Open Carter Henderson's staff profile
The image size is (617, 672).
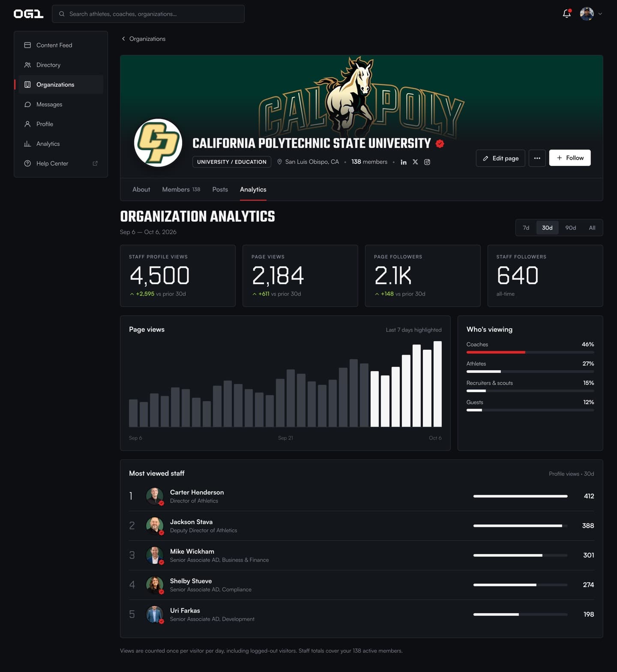[x=362, y=496]
